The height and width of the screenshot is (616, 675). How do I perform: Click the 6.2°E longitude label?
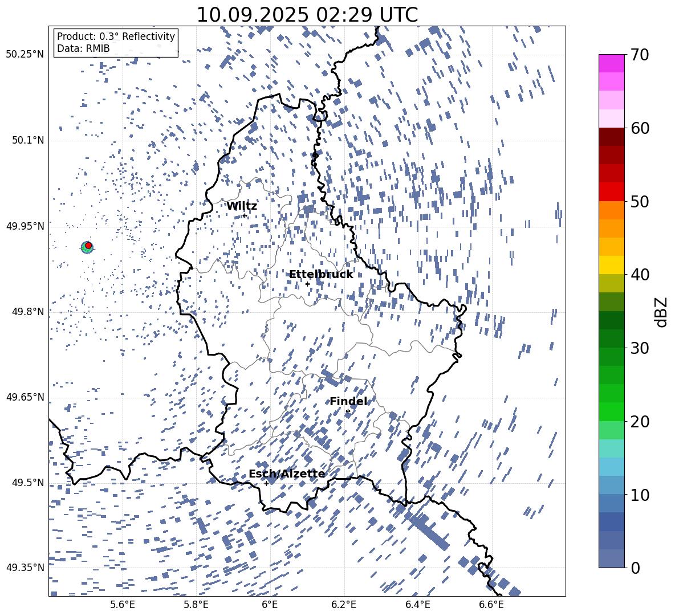pos(344,605)
